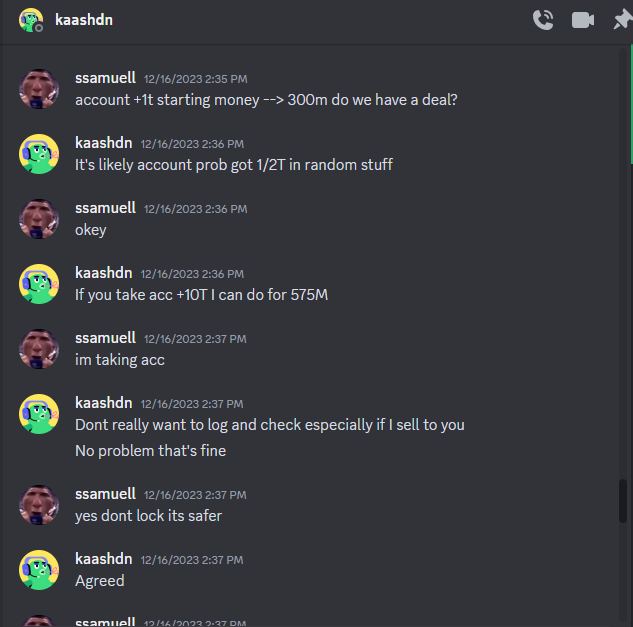The image size is (633, 627).
Task: Click the timestamp 12/16/2023 2:35 PM
Action: pos(196,79)
